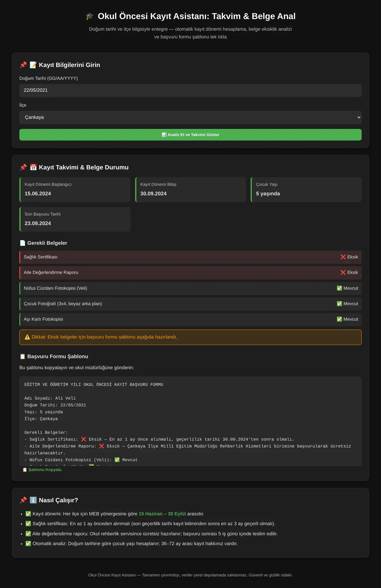
Task: Click the pushpin icon beside Kayıt Bilgilerini Girin
Action: [23, 65]
